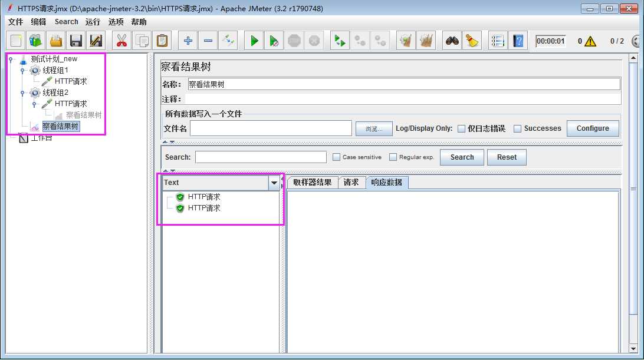Click the vertical scrollbar down arrow
The image size is (644, 360).
(x=633, y=348)
